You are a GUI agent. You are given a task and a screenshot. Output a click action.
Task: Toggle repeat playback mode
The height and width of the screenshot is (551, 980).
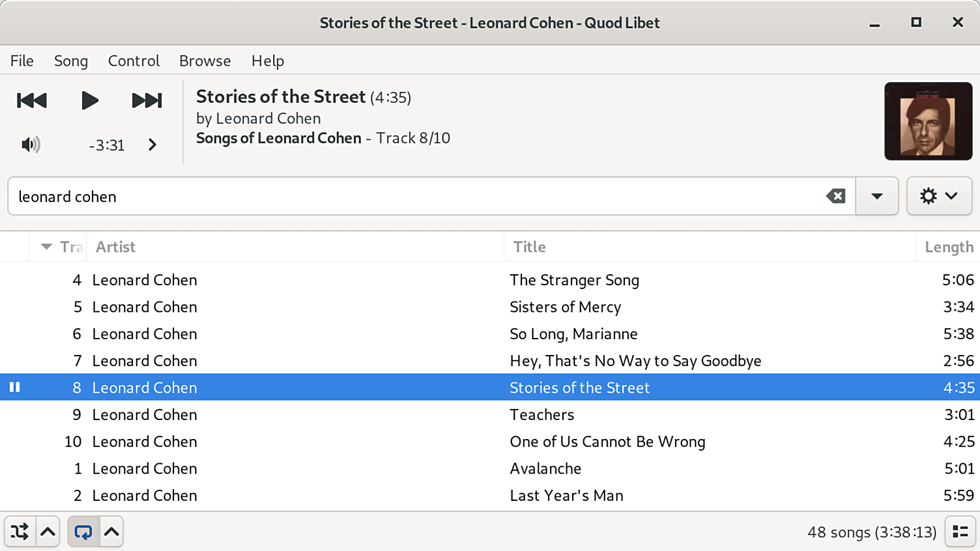pos(83,532)
